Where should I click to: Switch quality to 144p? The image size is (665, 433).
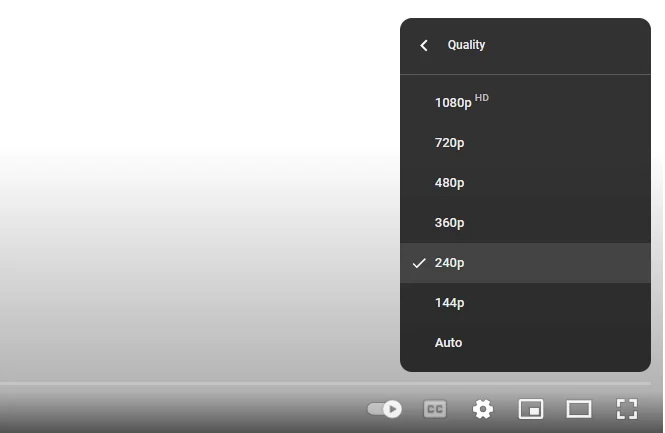[x=449, y=303]
